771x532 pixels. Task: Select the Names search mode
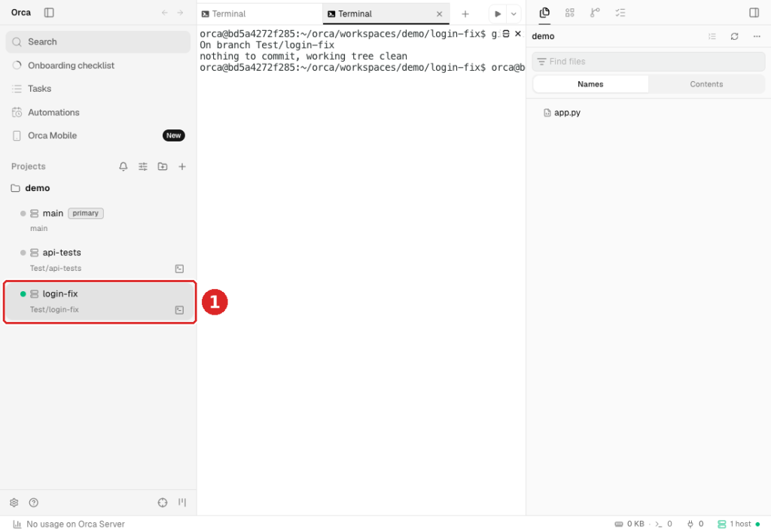point(590,84)
